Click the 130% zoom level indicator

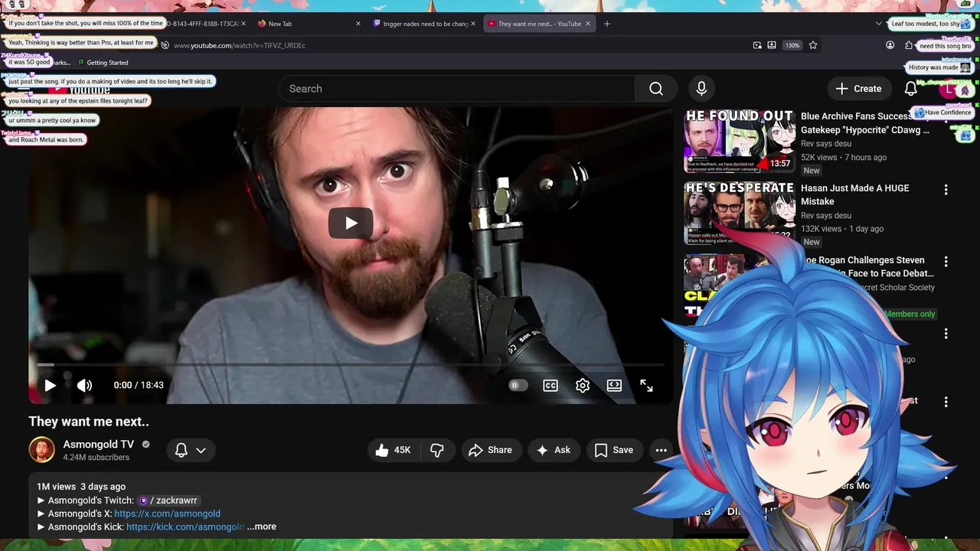(792, 45)
